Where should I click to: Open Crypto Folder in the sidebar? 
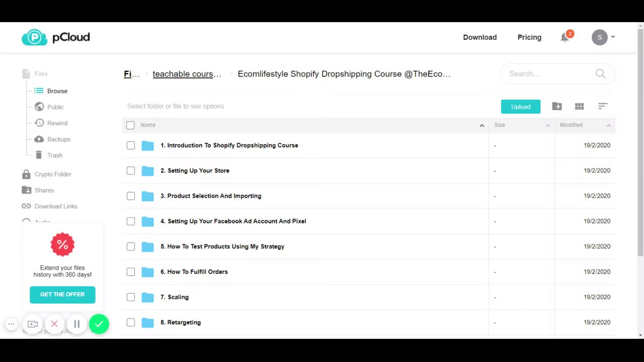point(53,174)
